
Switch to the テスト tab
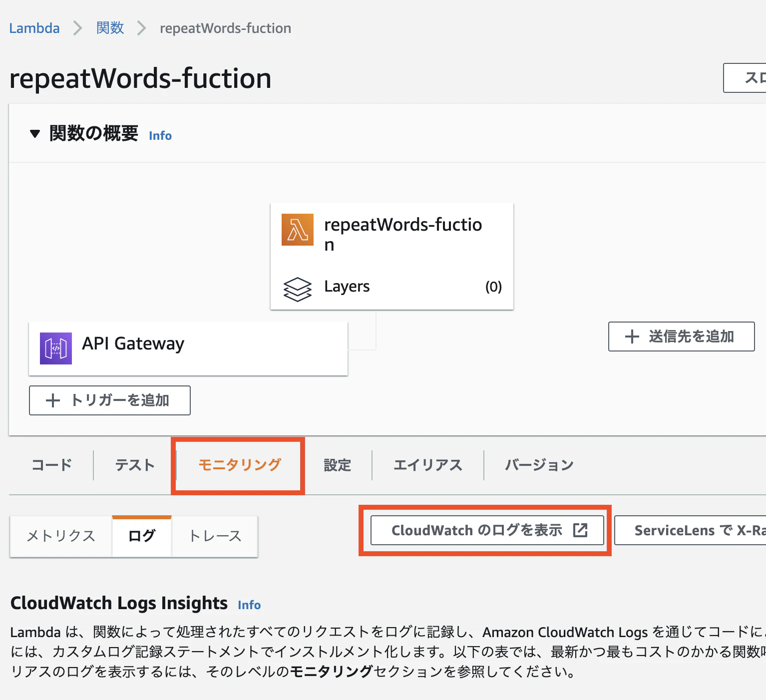pyautogui.click(x=135, y=465)
